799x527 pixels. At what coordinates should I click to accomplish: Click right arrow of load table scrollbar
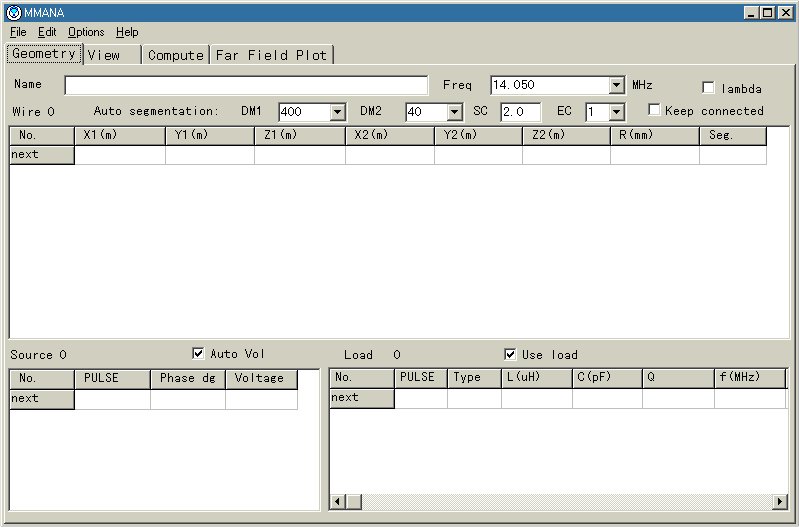(x=780, y=501)
